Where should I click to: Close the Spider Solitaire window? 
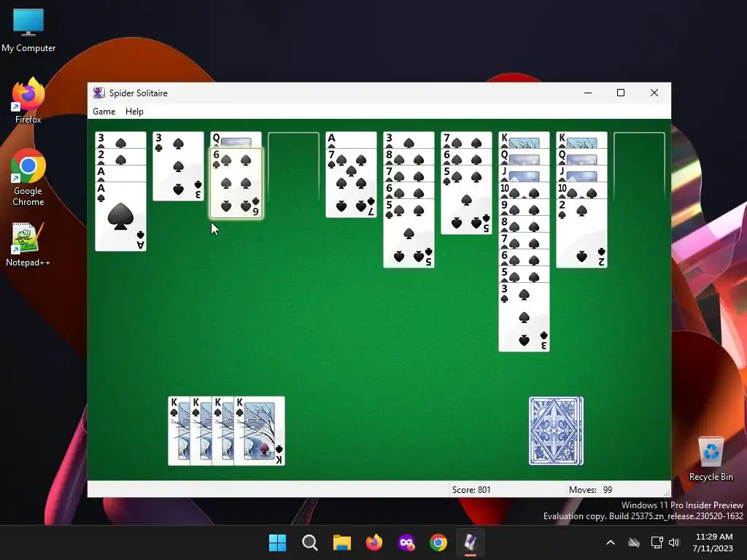(654, 93)
